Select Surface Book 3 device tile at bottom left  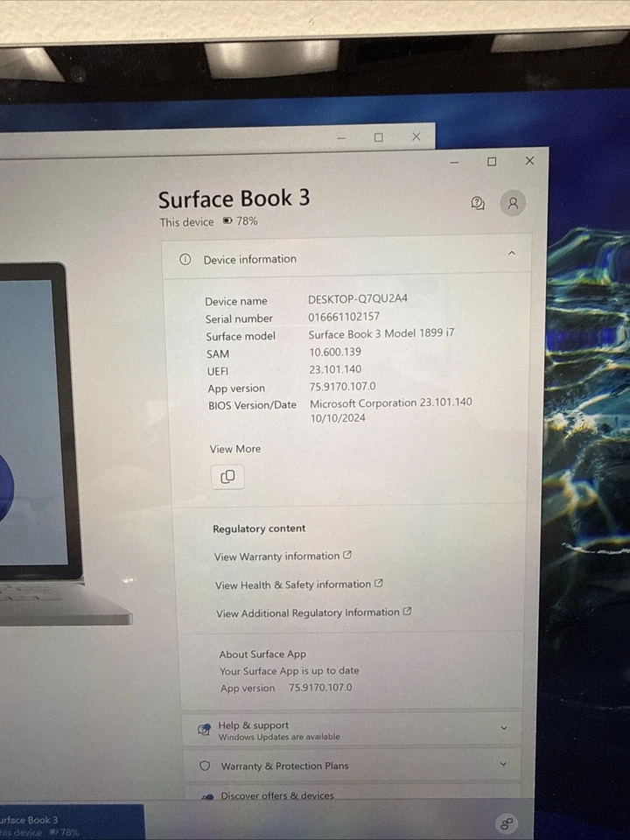pos(72,822)
